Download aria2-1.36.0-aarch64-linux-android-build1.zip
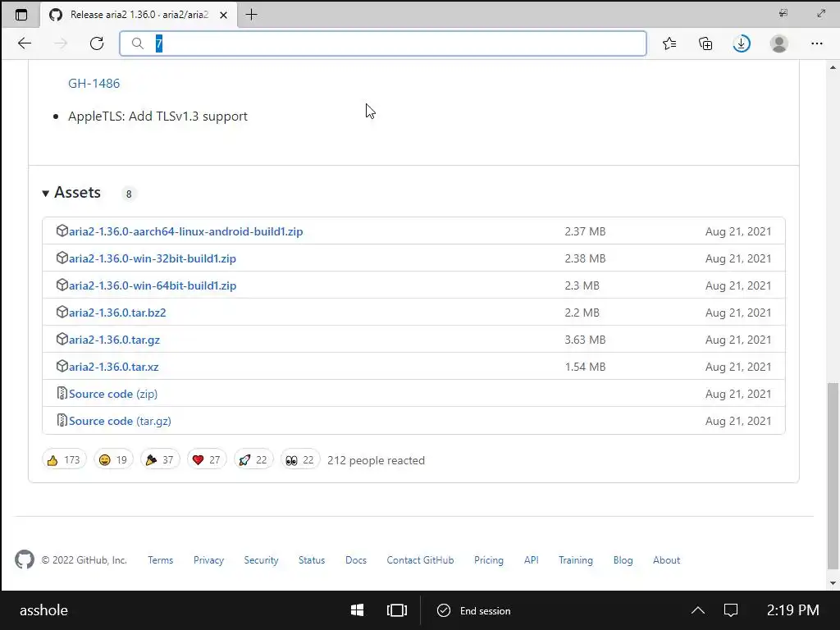The width and height of the screenshot is (840, 630). pyautogui.click(x=185, y=231)
